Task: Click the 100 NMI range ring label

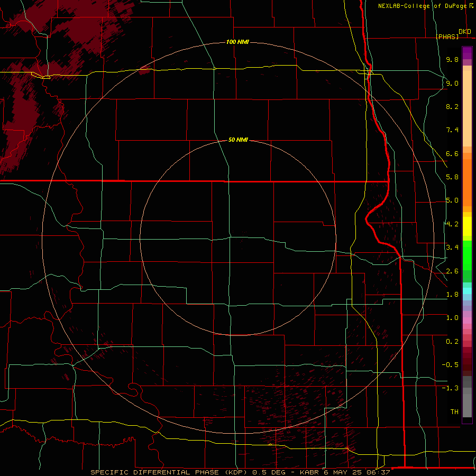Action: tap(237, 42)
